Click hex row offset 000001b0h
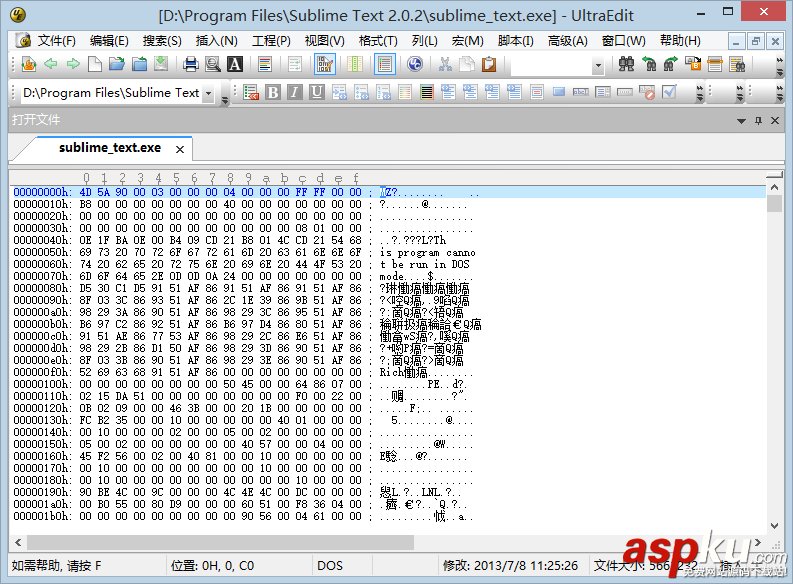This screenshot has height=584, width=793. click(x=42, y=516)
